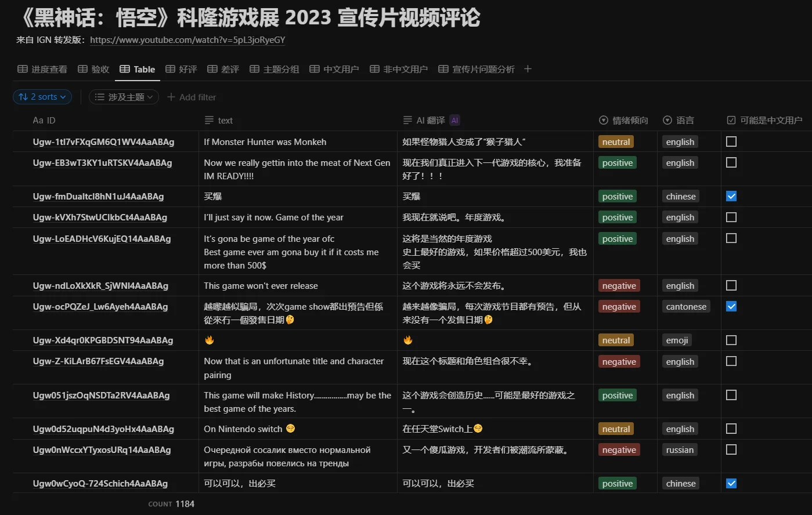
Task: Switch to the 宣传片问题分析 view tab
Action: [x=476, y=69]
